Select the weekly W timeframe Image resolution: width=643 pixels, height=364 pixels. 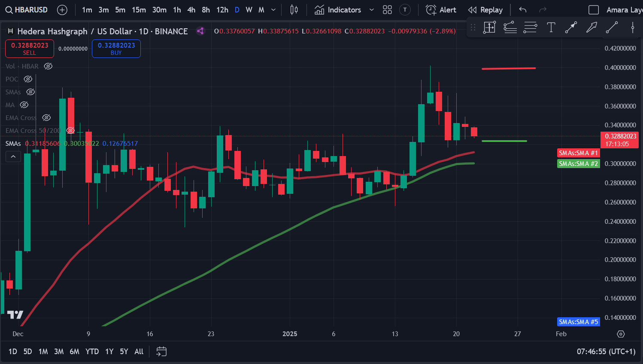[249, 10]
